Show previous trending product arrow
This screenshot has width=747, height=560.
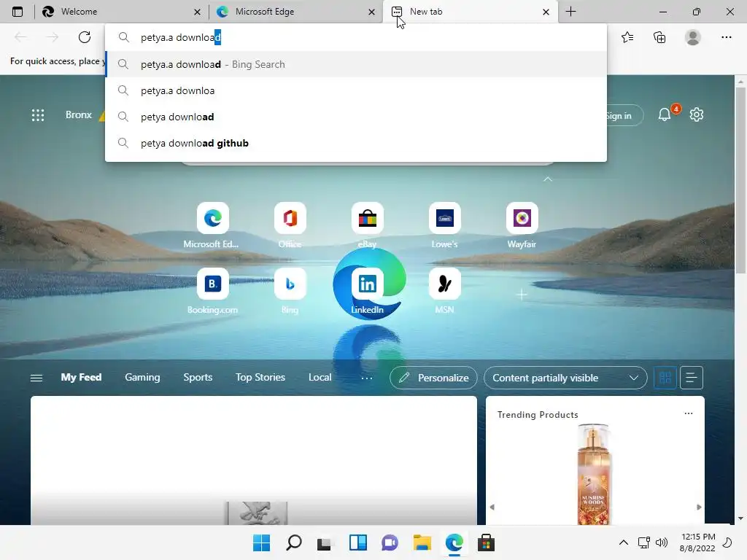(492, 507)
